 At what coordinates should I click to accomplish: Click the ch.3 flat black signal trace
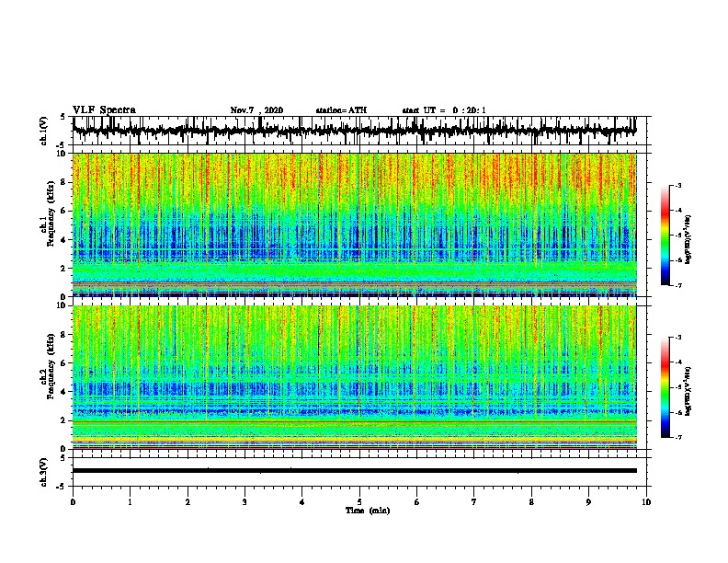(x=354, y=471)
